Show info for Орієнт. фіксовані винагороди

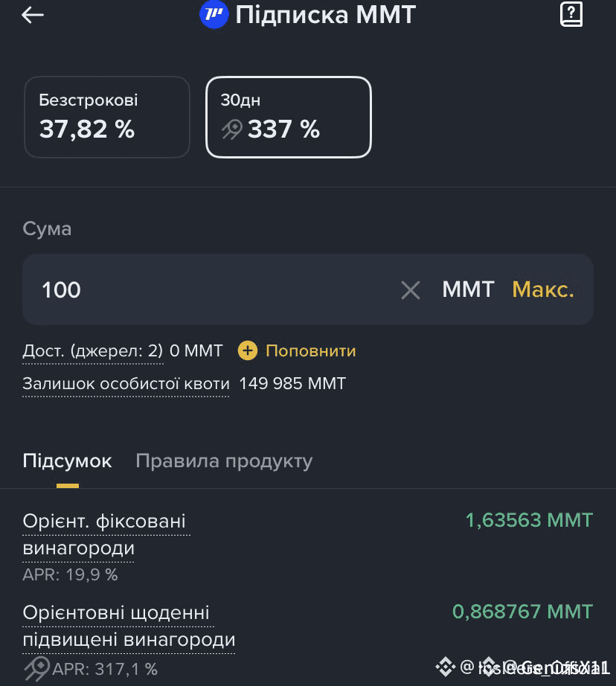pyautogui.click(x=106, y=535)
